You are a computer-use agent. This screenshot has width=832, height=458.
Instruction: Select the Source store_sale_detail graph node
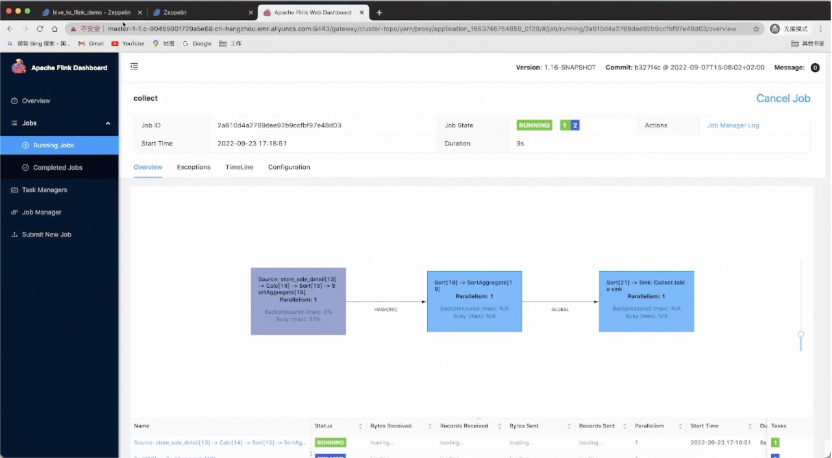(x=298, y=301)
